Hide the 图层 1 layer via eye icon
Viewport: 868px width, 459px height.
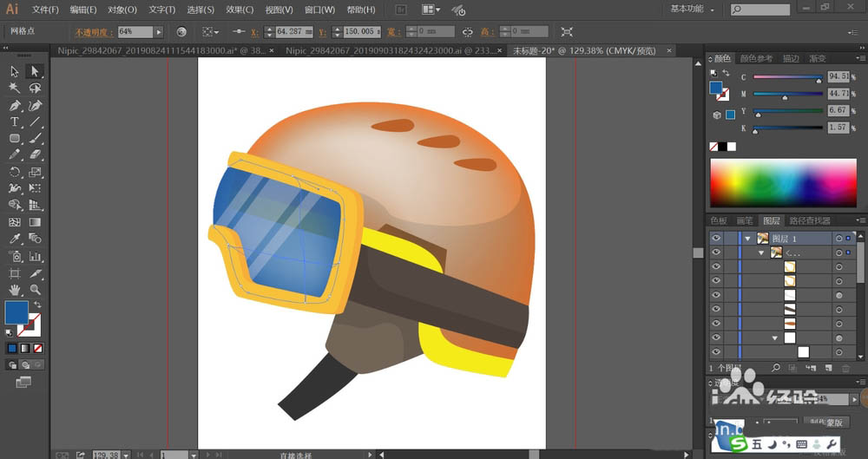click(x=716, y=238)
